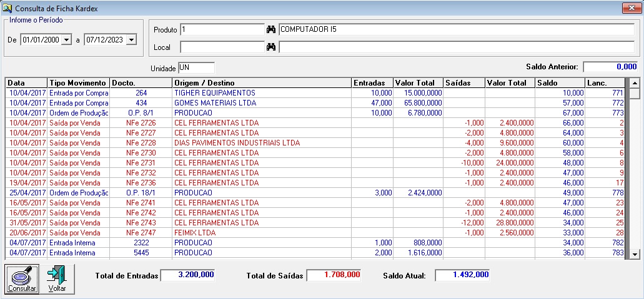Open the end date dropdown calendar

click(x=131, y=40)
